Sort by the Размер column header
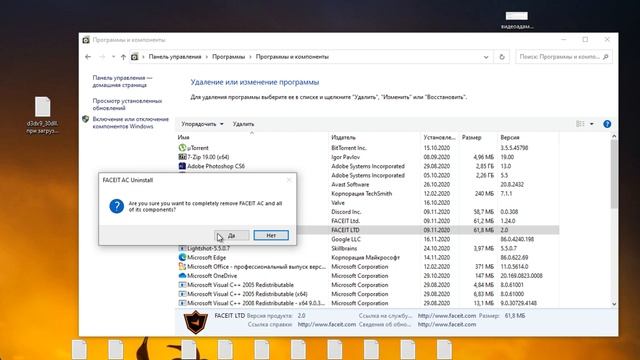Screen dimensions: 640x360 (x=472, y=137)
